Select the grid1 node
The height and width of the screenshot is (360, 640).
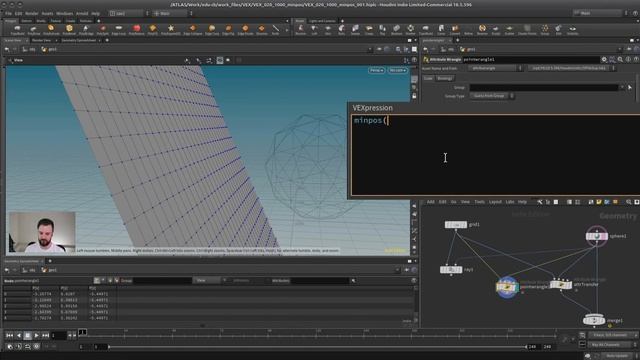[x=456, y=225]
